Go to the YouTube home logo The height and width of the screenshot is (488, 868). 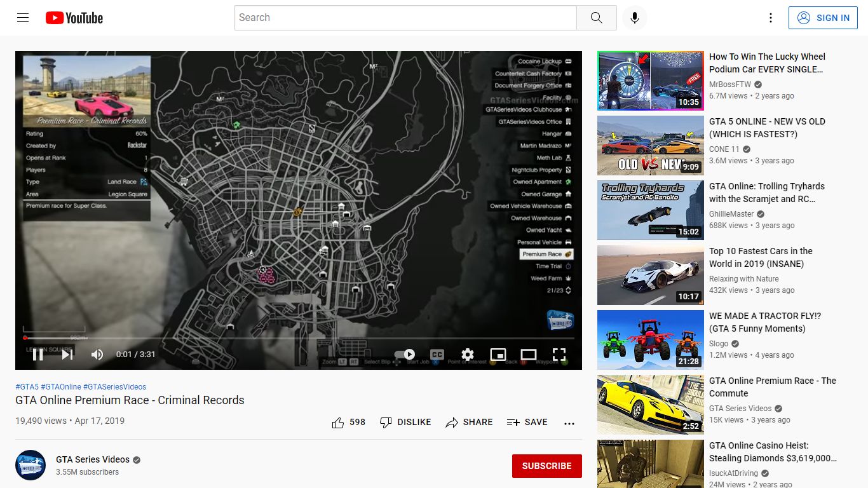click(x=74, y=18)
